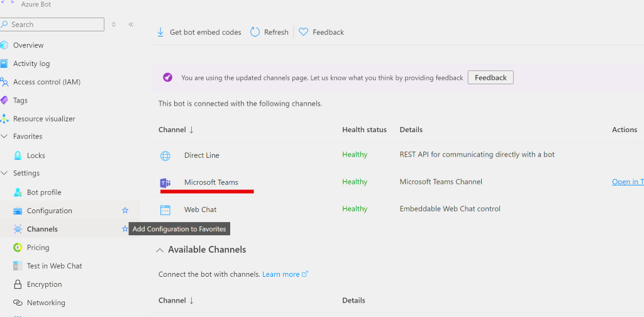Open the Overview page
644x317 pixels.
28,45
